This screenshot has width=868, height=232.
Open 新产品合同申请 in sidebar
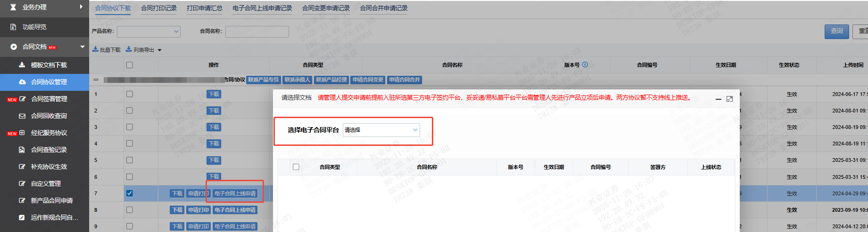pyautogui.click(x=52, y=200)
